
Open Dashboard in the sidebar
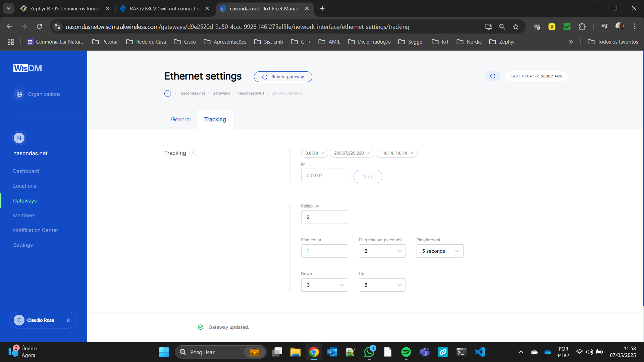pyautogui.click(x=26, y=171)
